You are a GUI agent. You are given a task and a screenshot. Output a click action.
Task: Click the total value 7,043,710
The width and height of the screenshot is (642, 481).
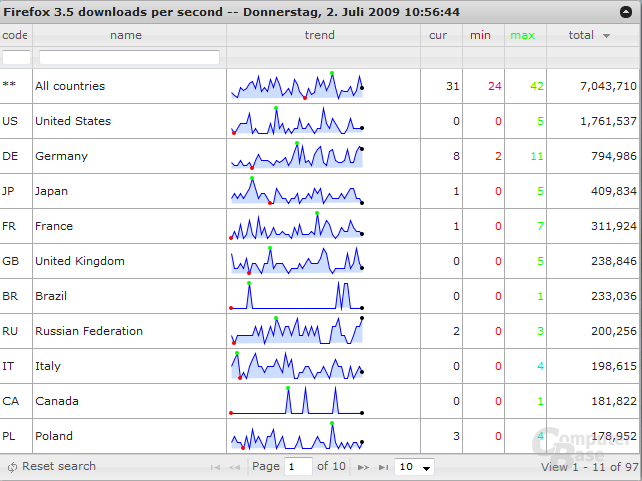(x=608, y=86)
